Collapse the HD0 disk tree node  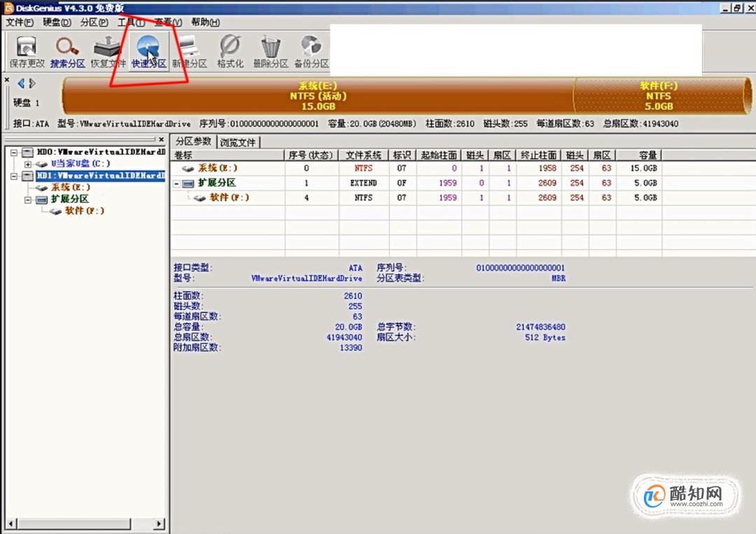pyautogui.click(x=14, y=153)
